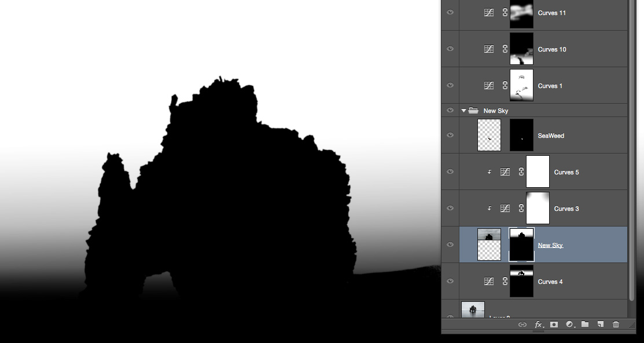Hide the Curves 10 layer

[x=450, y=49]
